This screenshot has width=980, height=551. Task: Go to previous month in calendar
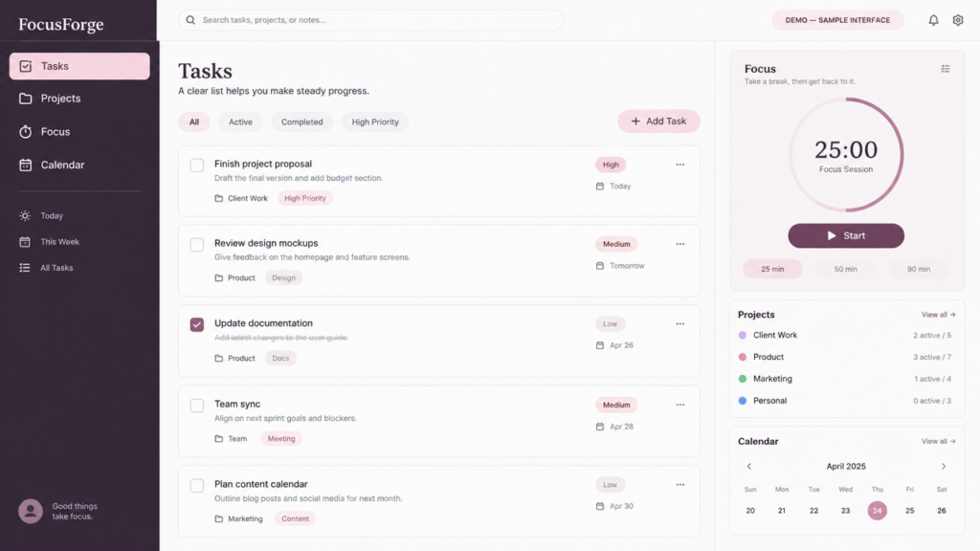point(748,466)
